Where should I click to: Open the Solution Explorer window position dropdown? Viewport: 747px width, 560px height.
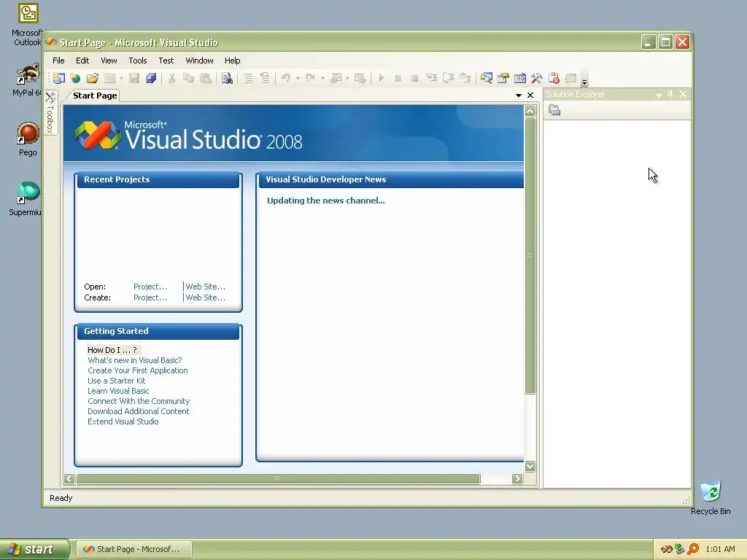coord(659,95)
